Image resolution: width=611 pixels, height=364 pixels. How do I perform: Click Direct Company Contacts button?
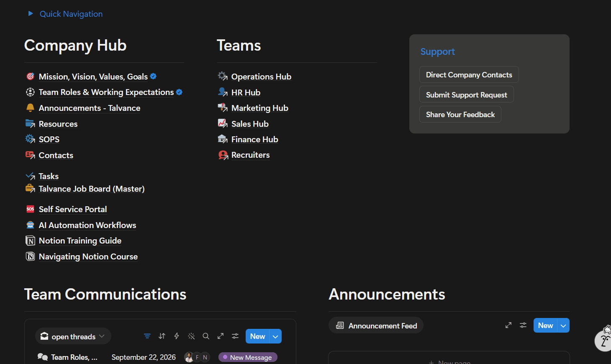pyautogui.click(x=469, y=75)
